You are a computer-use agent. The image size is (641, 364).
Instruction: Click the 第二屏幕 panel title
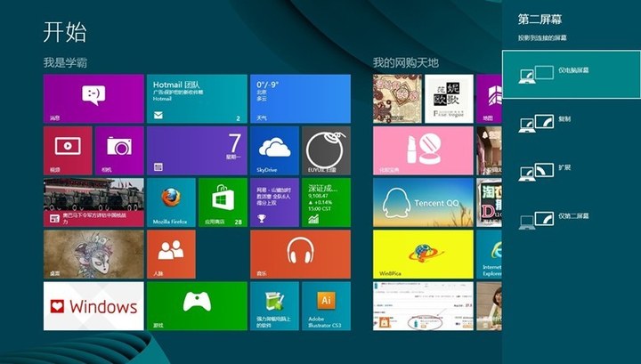click(x=540, y=20)
